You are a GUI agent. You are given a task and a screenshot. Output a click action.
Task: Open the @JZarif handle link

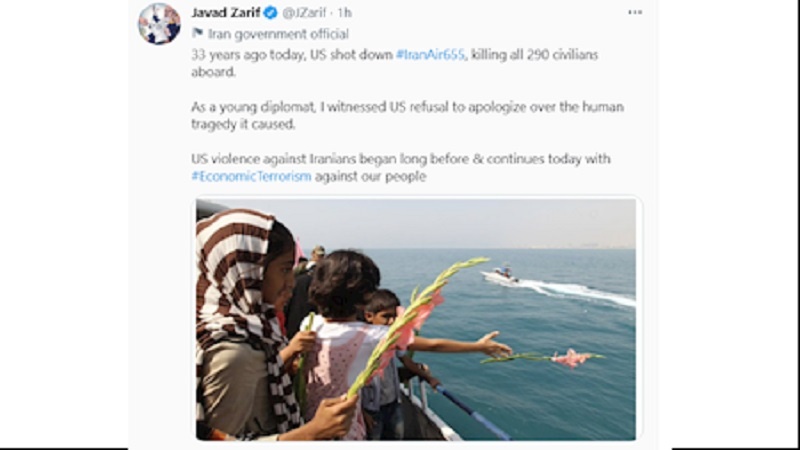(304, 13)
